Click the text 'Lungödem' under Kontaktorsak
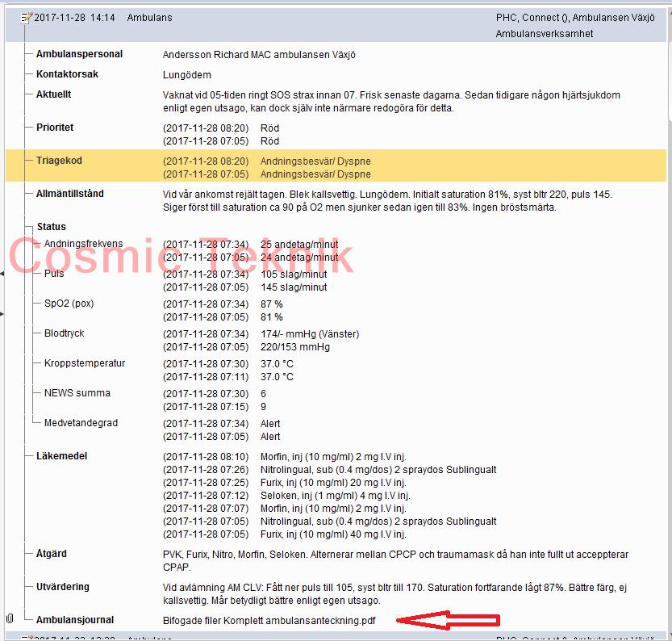Viewport: 672px width, 641px height. tap(187, 75)
